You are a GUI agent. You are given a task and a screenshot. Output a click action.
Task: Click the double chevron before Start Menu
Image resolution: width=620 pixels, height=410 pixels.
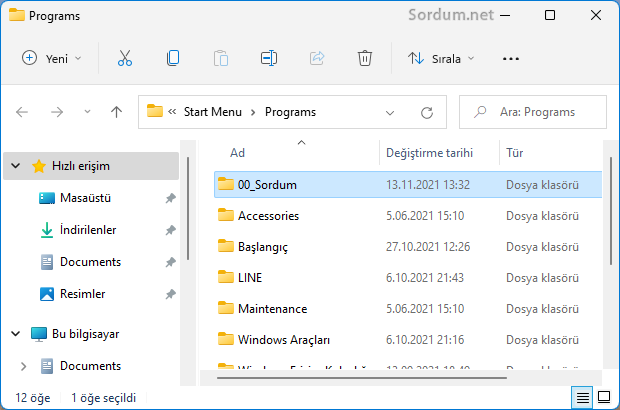coord(172,112)
